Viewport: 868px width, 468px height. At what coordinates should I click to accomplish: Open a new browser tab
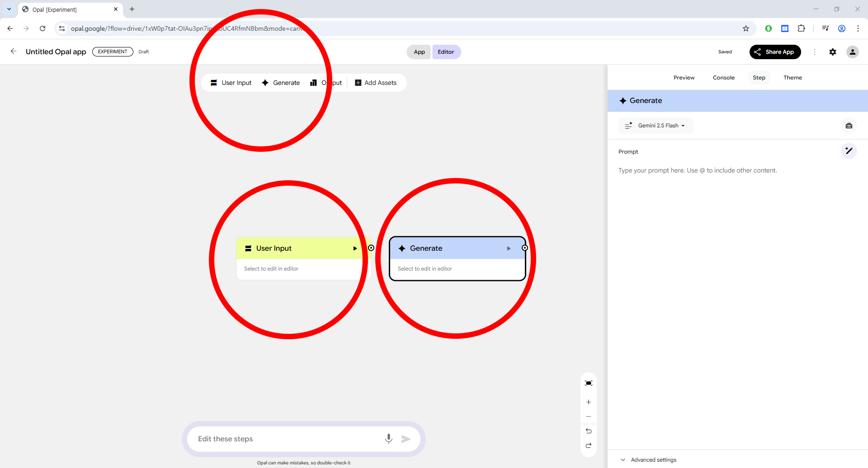tap(132, 9)
